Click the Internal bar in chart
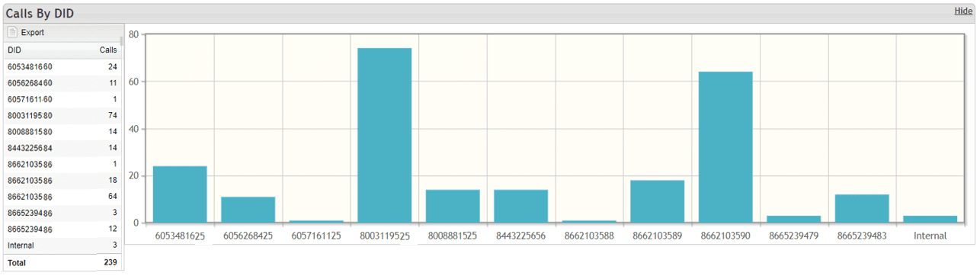The image size is (980, 276). click(930, 220)
